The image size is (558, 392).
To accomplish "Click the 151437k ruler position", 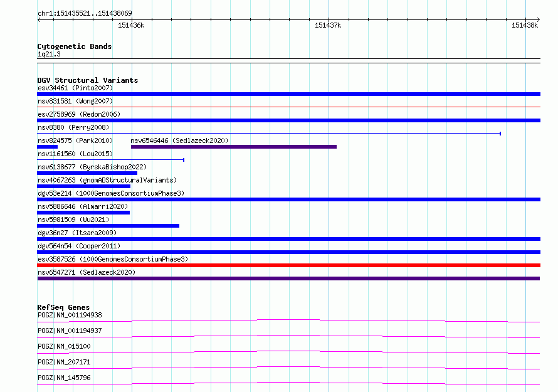I will click(x=328, y=25).
